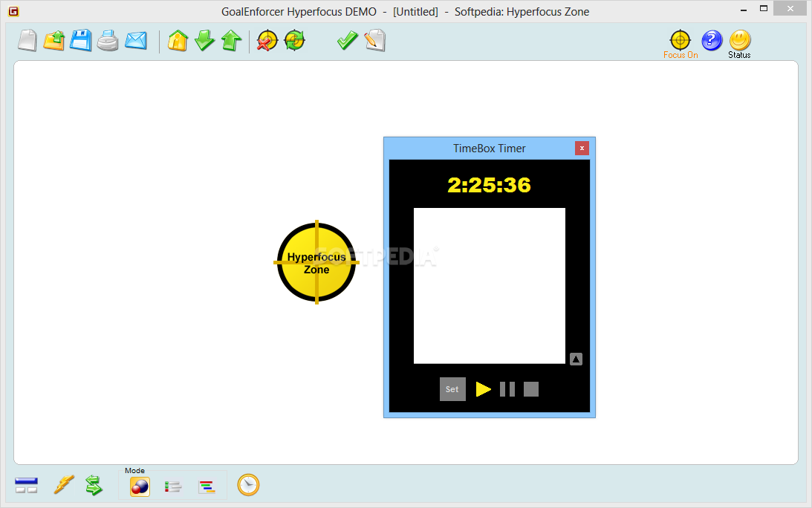Pause the TimeBox timer

(x=507, y=389)
